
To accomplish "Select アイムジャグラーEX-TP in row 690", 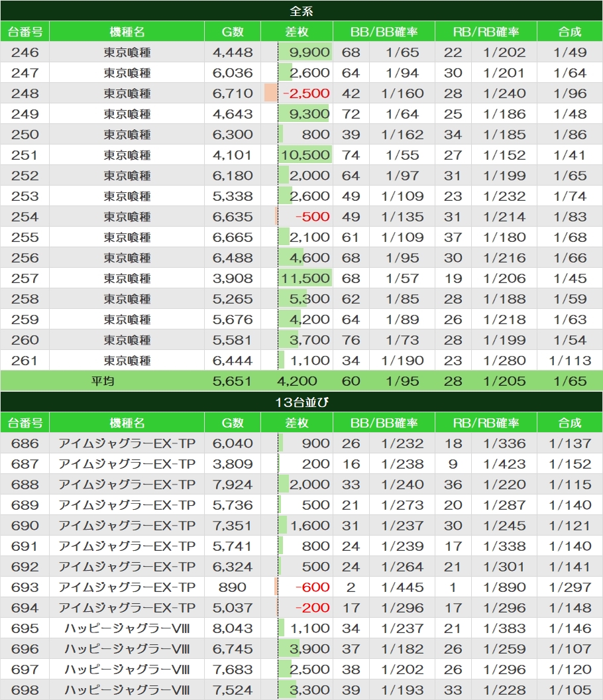I will click(127, 526).
